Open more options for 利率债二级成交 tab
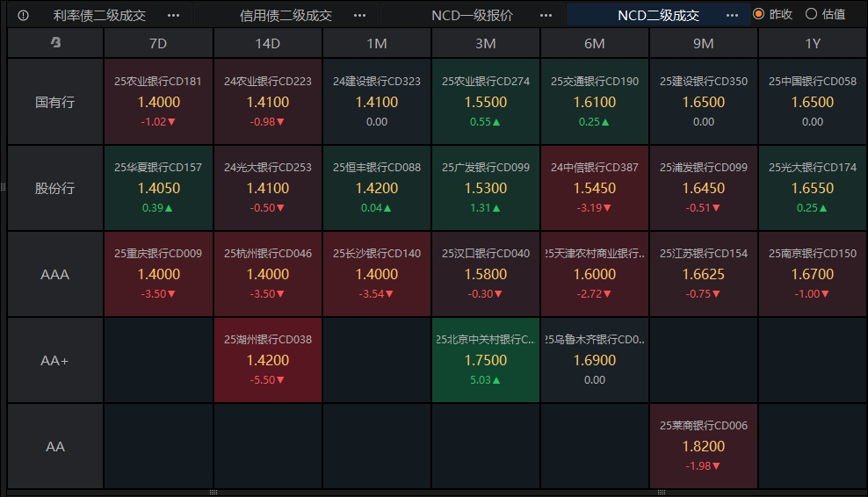The image size is (868, 497). (173, 16)
